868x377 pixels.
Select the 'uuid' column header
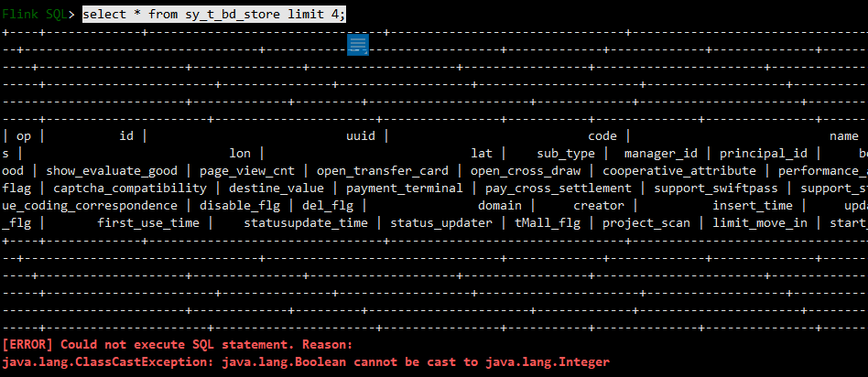361,136
